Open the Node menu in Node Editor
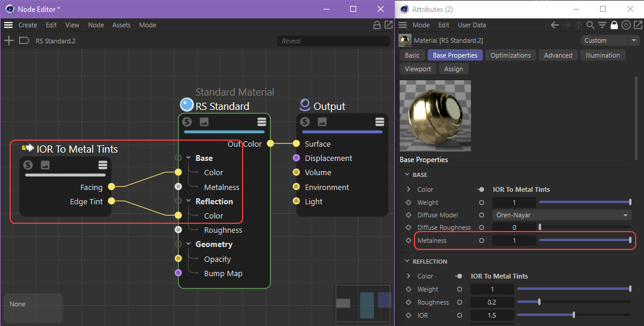Viewport: 644px width, 326px height. (96, 25)
